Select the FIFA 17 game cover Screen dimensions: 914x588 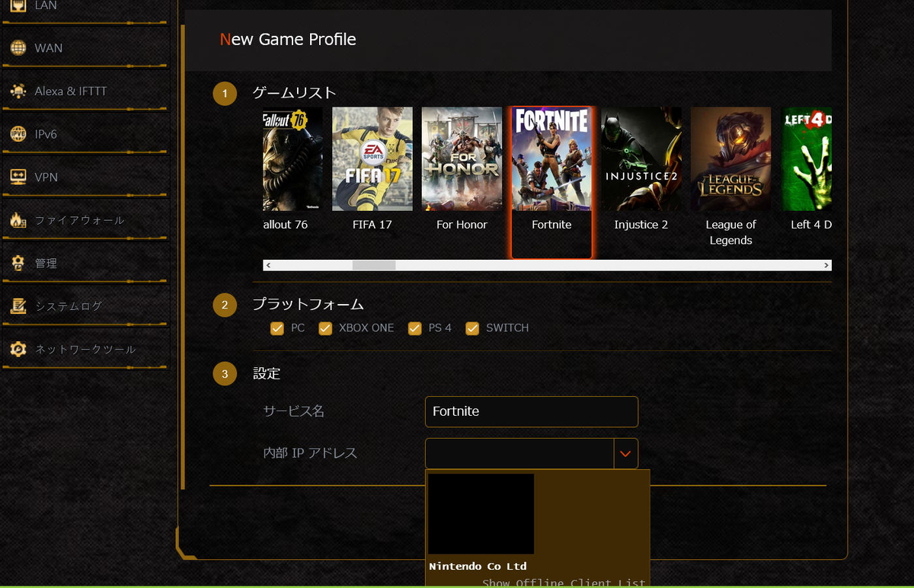pos(372,158)
